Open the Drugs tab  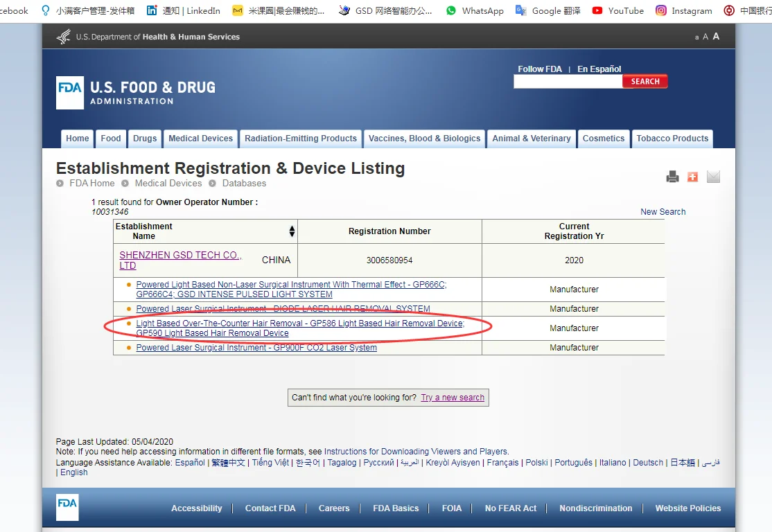click(x=145, y=139)
